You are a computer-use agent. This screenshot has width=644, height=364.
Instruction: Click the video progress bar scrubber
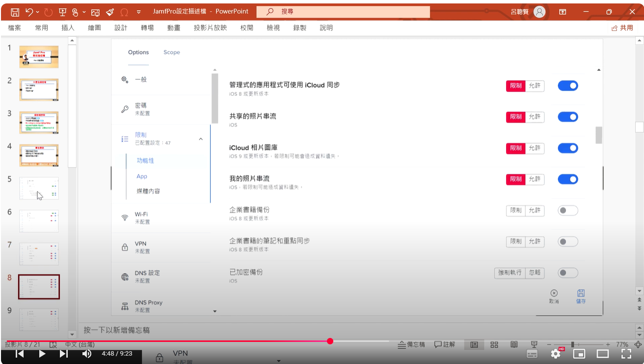pyautogui.click(x=330, y=341)
